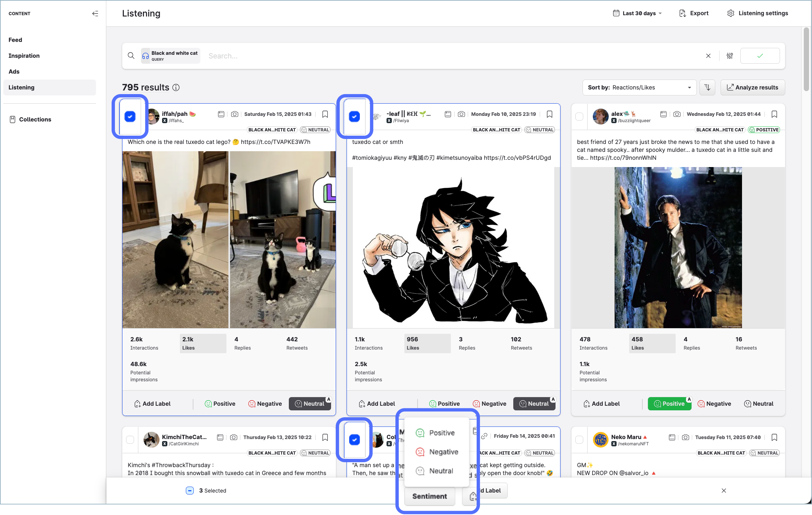Reverse sort order with sort direction icon
Image resolution: width=812 pixels, height=515 pixels.
[707, 88]
